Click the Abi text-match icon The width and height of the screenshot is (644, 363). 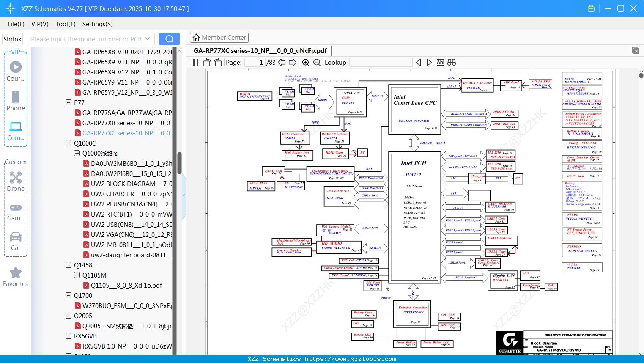tap(440, 63)
